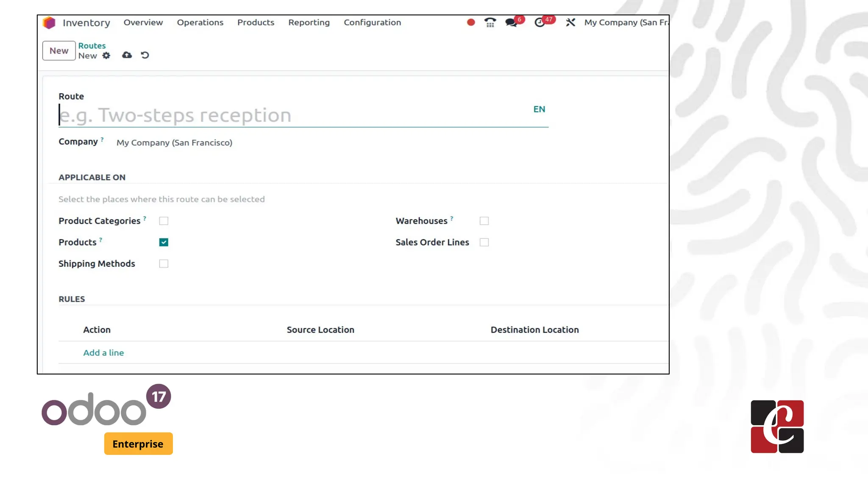Click the Odoo Inventory app logo icon
The image size is (868, 488).
49,23
